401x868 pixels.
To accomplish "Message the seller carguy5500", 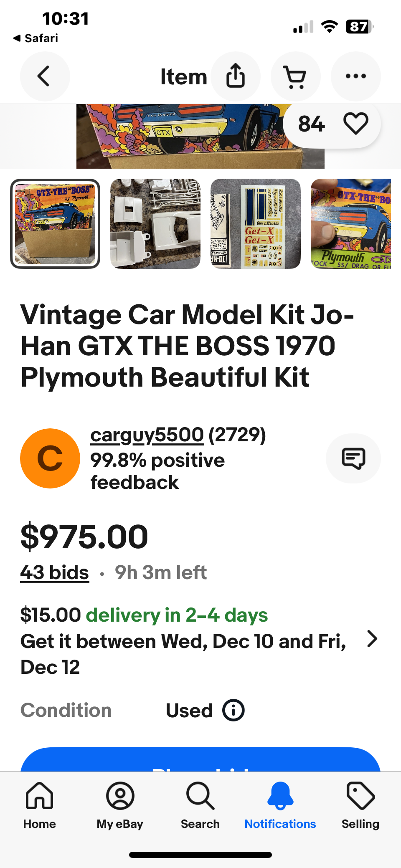I will (353, 458).
